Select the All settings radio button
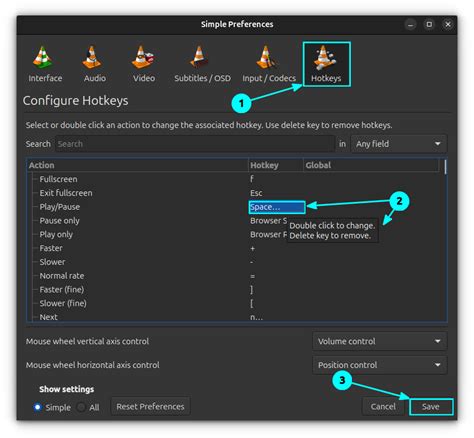Screen dimensions: 474x438 pyautogui.click(x=81, y=407)
